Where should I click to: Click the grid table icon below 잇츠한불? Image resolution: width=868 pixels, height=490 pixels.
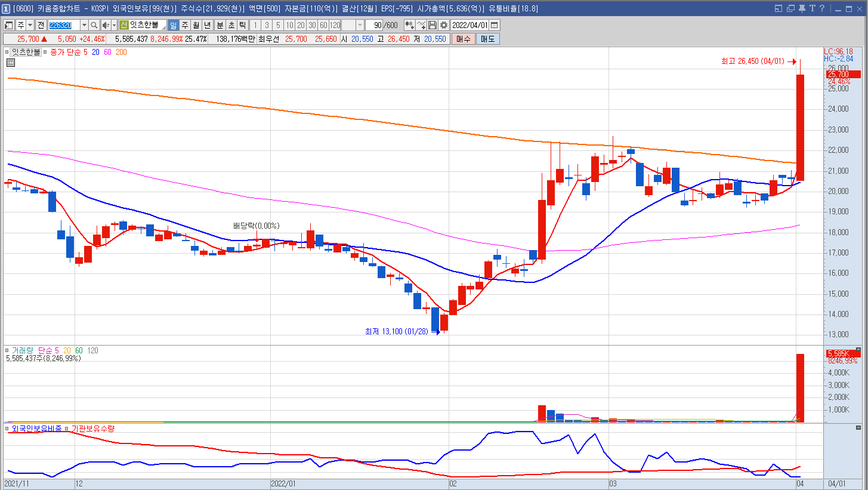[x=11, y=63]
